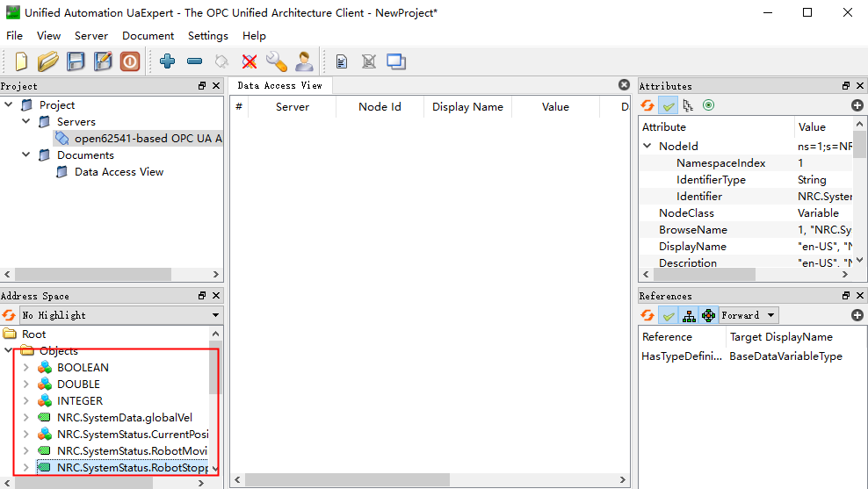Viewport: 868px width, 489px height.
Task: Expand the BOOLEAN node in tree
Action: coord(25,368)
